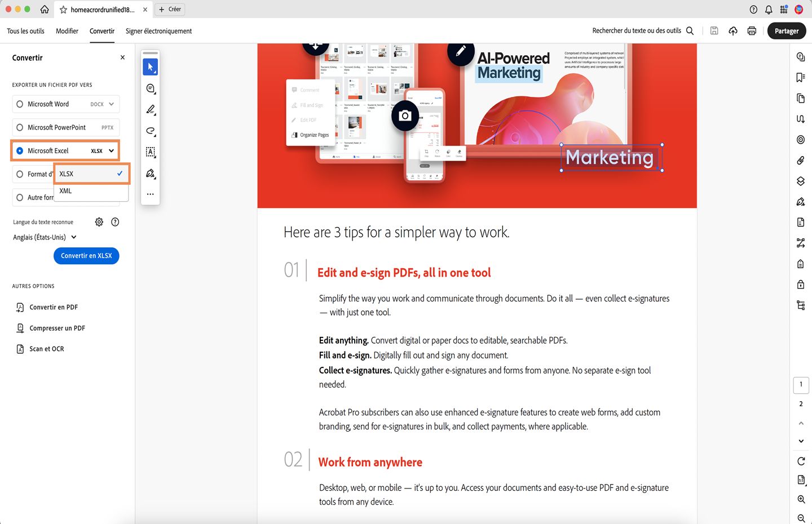Select the comment annotation tool
Image resolution: width=812 pixels, height=524 pixels.
click(150, 88)
